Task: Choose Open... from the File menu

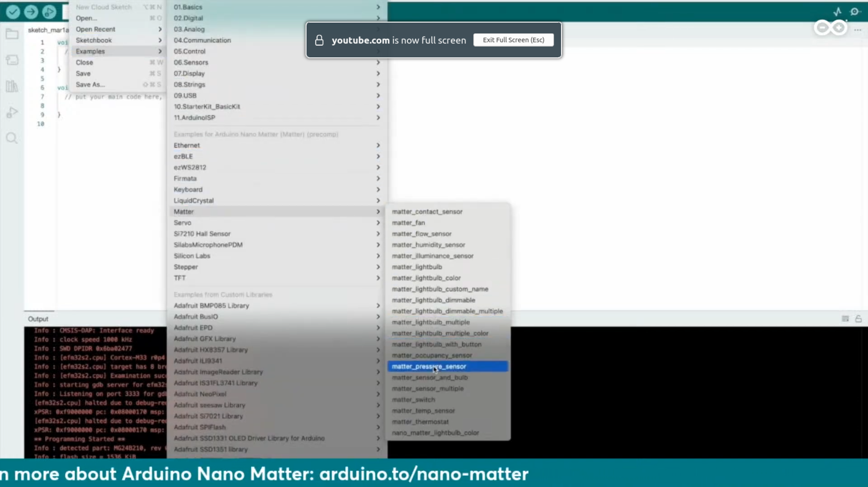Action: [x=118, y=18]
